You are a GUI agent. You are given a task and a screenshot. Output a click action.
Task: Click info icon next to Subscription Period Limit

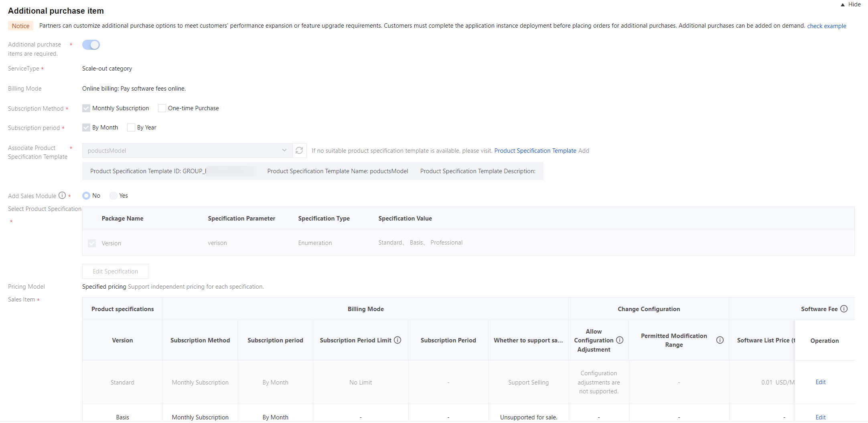coord(397,340)
